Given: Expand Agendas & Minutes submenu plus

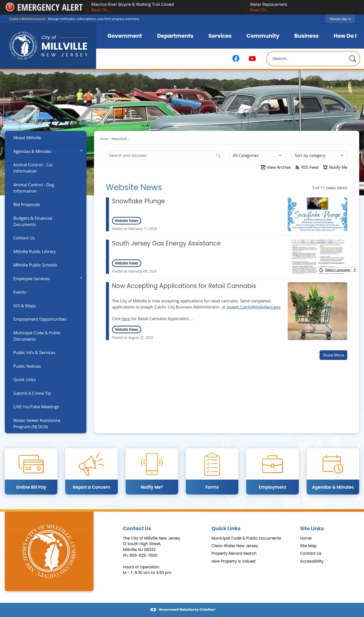Looking at the screenshot, I should pyautogui.click(x=81, y=151).
